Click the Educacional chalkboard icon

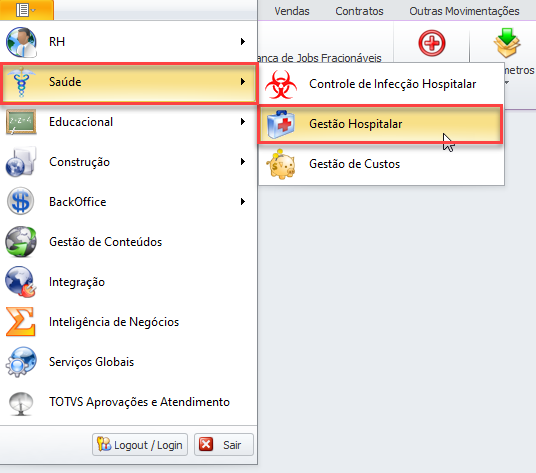21,122
